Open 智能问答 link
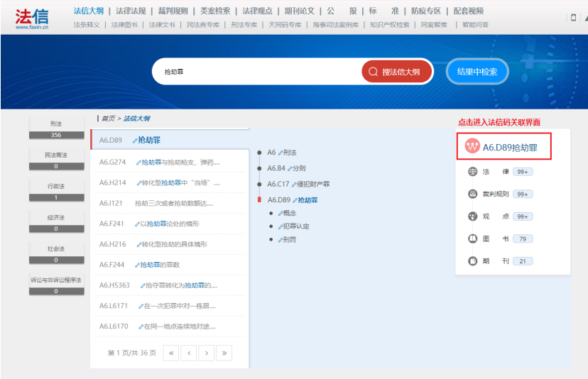 point(476,25)
